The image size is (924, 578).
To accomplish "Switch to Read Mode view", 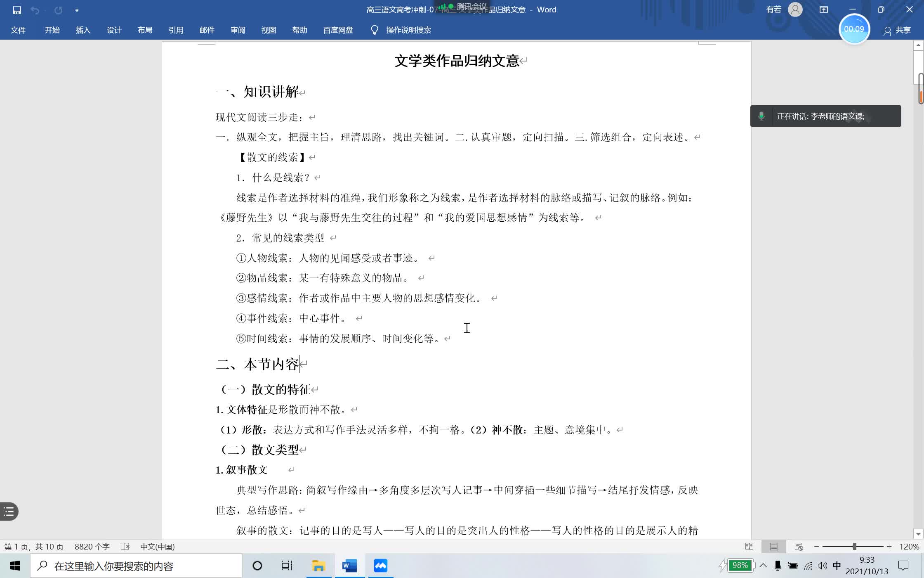I will 749,547.
